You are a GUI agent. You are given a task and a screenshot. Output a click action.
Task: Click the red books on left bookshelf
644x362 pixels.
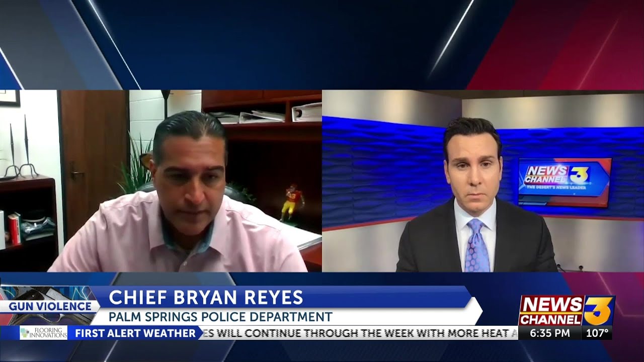14,228
